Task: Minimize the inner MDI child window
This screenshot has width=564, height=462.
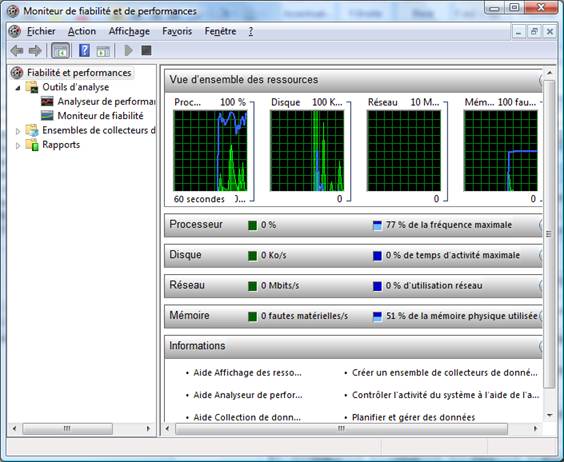Action: pos(518,32)
